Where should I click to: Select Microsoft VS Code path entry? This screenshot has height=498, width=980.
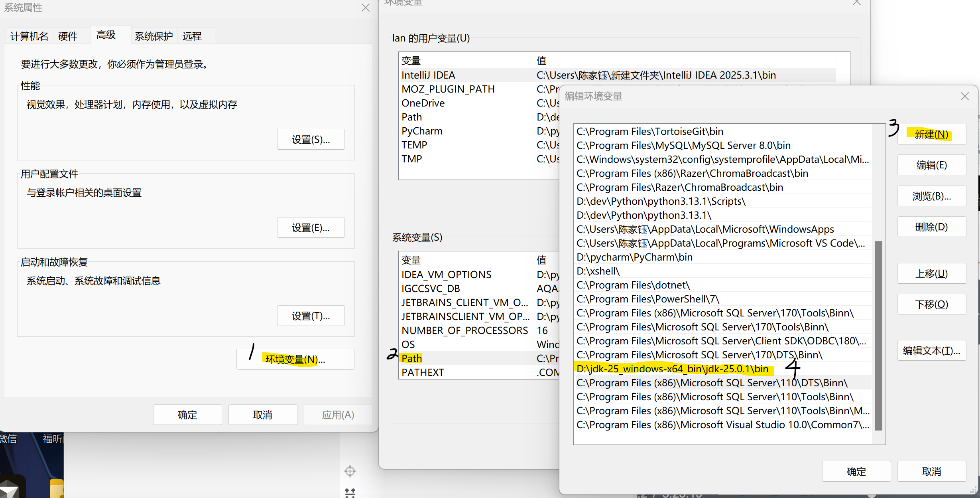[723, 243]
